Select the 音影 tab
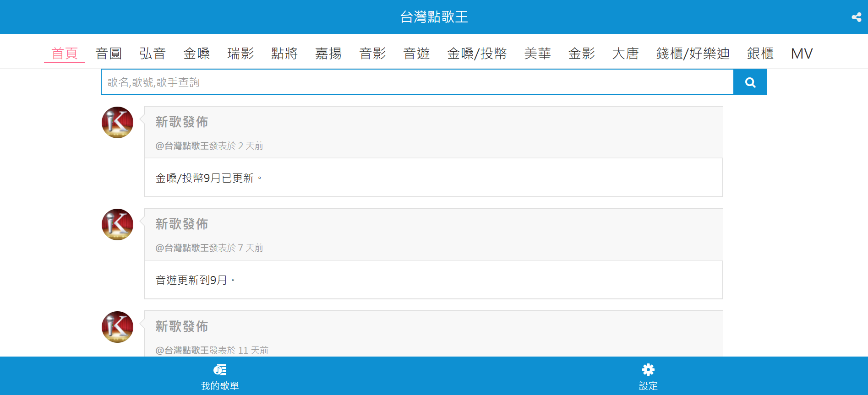Viewport: 868px width, 395px height. (372, 54)
